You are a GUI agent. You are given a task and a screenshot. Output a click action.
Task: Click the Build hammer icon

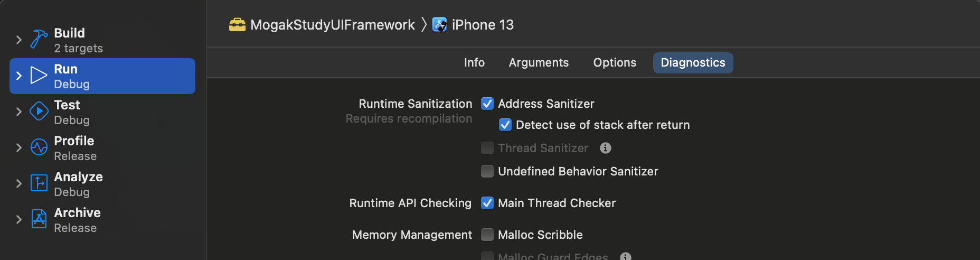[39, 40]
